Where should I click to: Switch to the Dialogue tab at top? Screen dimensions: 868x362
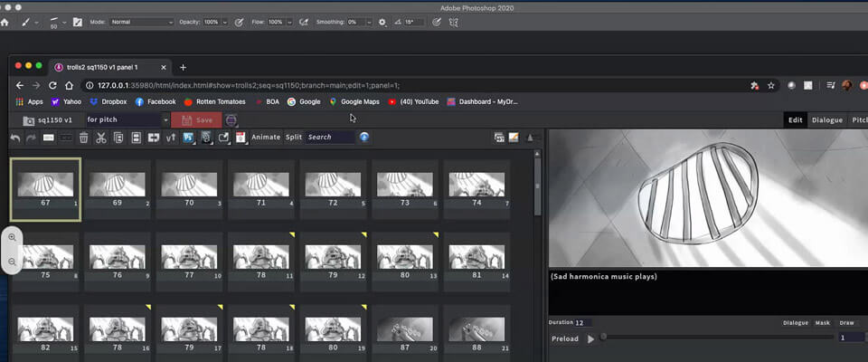point(827,119)
